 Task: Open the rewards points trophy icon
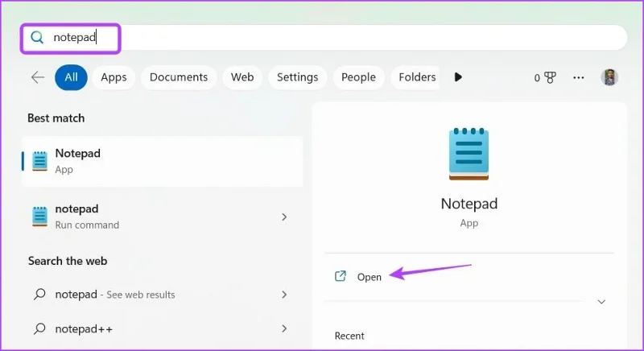pyautogui.click(x=550, y=77)
